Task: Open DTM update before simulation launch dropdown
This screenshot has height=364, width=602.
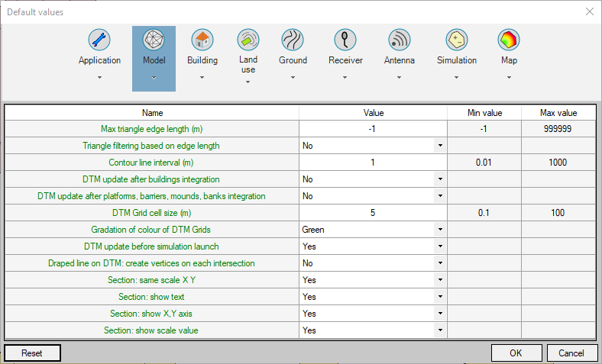Action: [440, 246]
